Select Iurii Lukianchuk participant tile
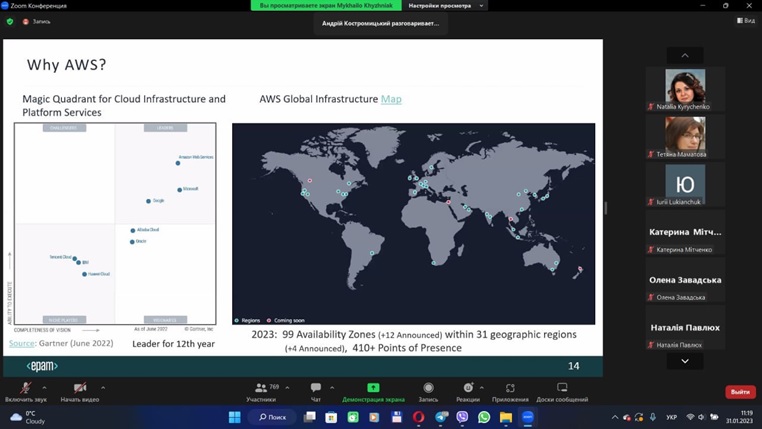Image resolution: width=762 pixels, height=429 pixels. 685,184
